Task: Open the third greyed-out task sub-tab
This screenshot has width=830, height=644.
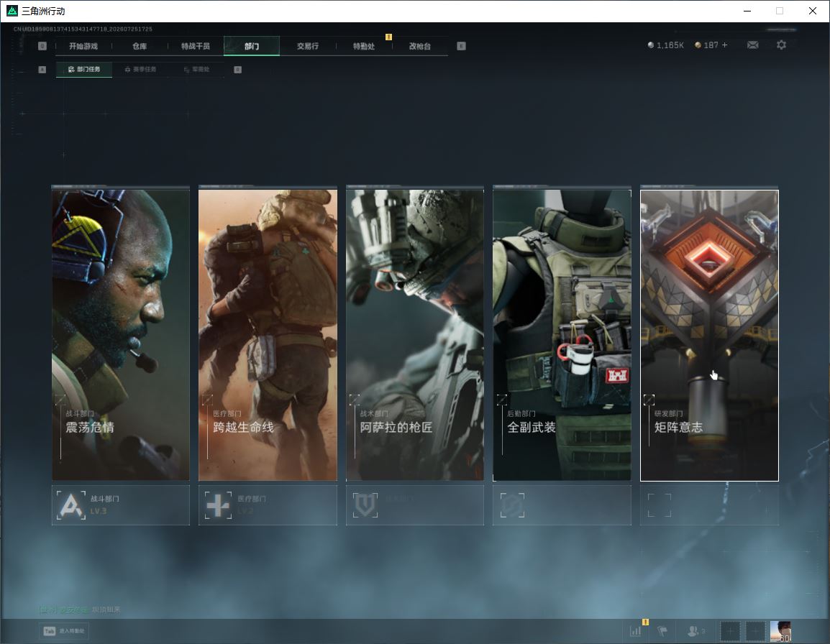Action: 196,69
